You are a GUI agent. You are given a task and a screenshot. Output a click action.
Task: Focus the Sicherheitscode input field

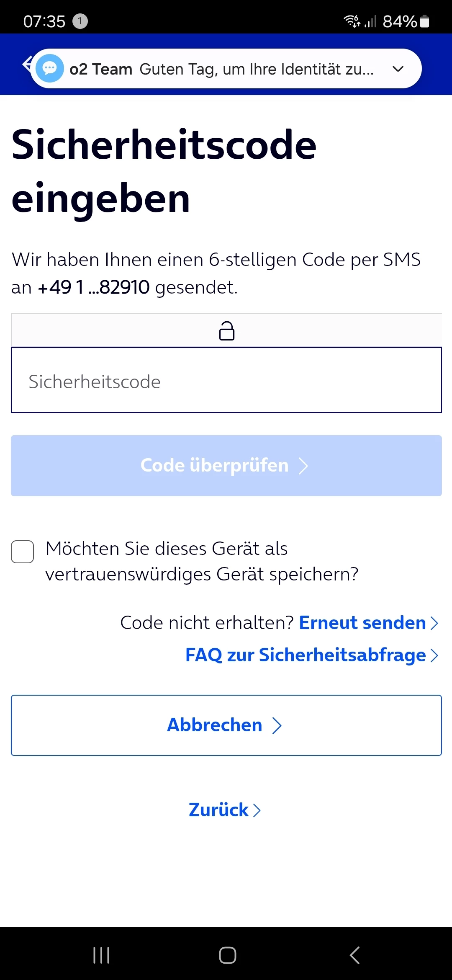point(226,380)
